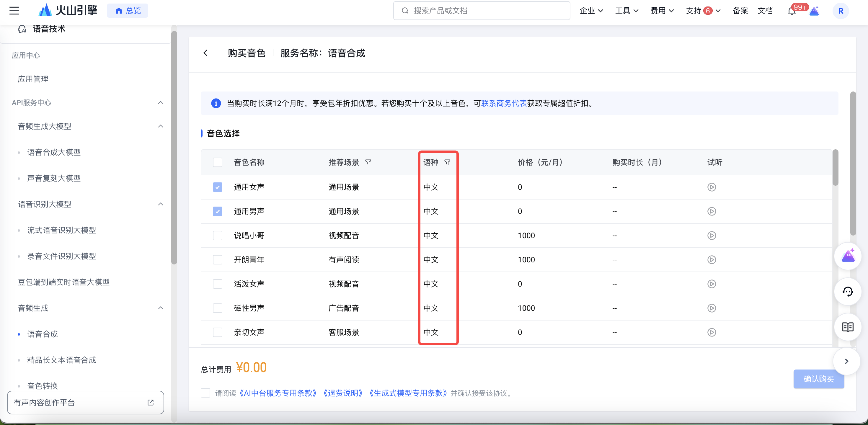Click the info icon in the notice banner
This screenshot has width=868, height=425.
(x=216, y=103)
